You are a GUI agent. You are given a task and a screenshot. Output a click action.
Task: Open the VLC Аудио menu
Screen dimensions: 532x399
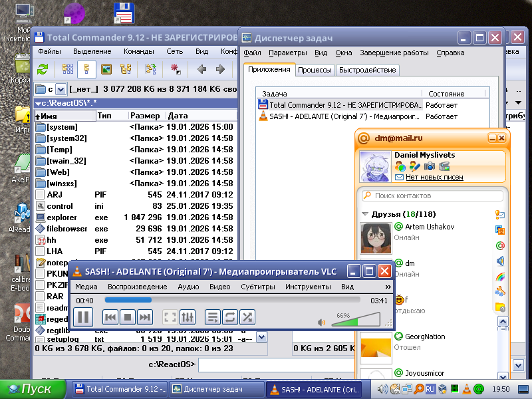tap(188, 287)
